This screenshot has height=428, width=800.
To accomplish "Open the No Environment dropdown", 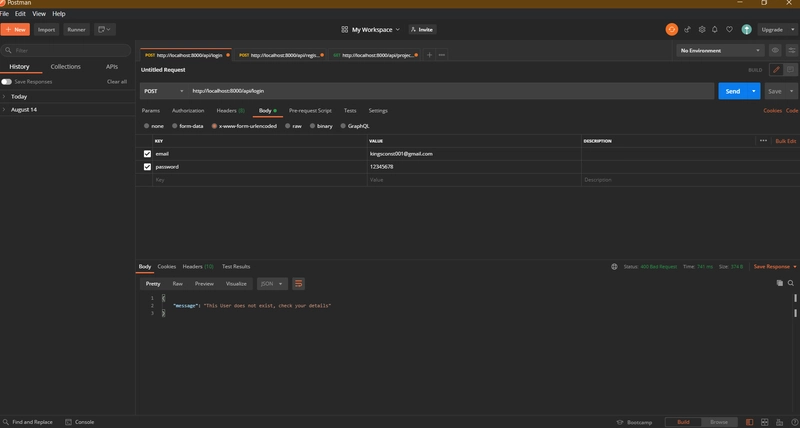I will tap(720, 51).
